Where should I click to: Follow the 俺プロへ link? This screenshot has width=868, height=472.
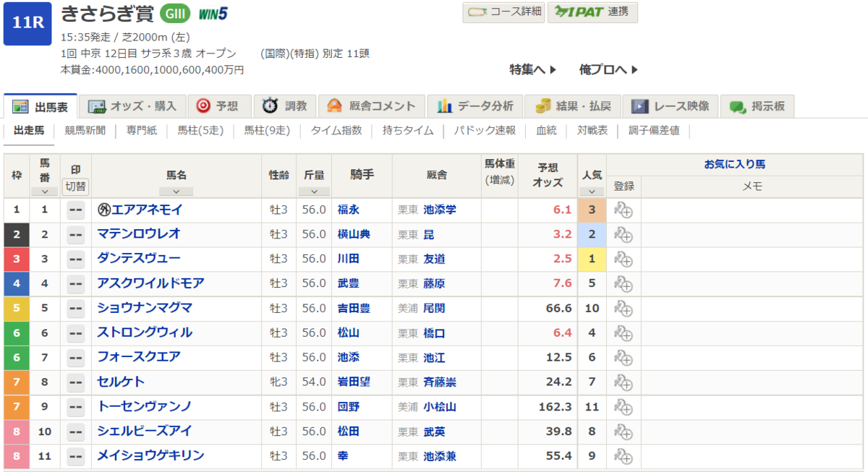tap(609, 69)
